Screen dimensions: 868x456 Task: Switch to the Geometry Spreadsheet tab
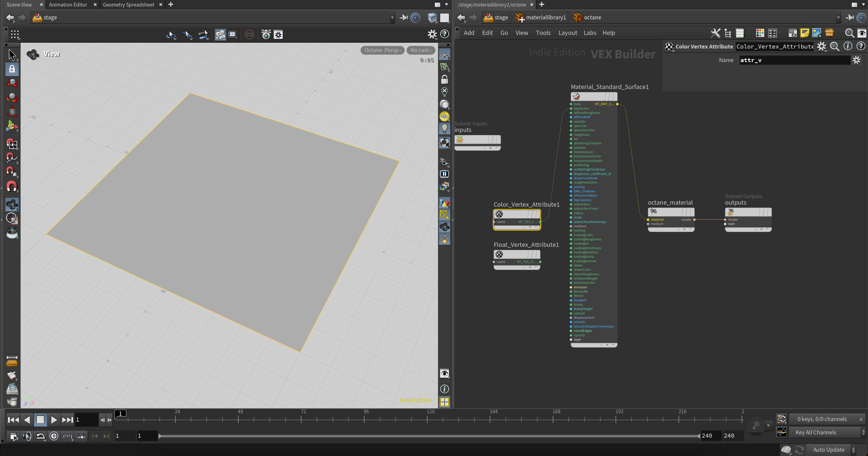pos(128,5)
